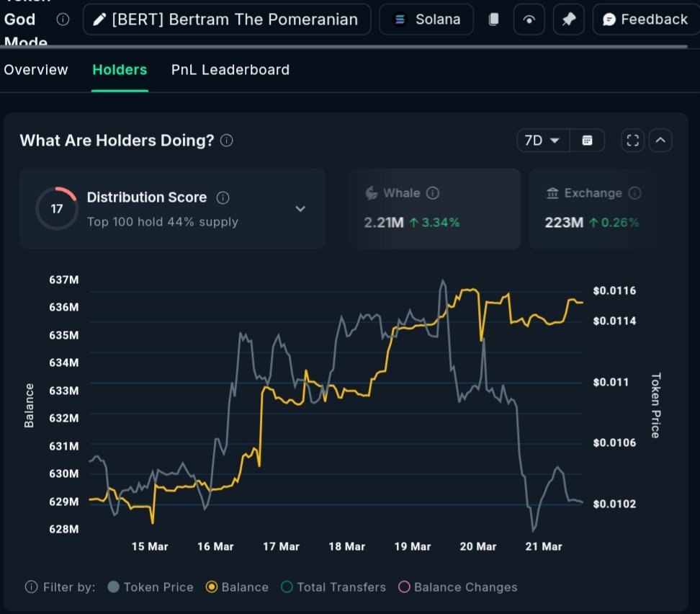Image resolution: width=700 pixels, height=614 pixels.
Task: Select the Whale holder card
Action: (435, 209)
